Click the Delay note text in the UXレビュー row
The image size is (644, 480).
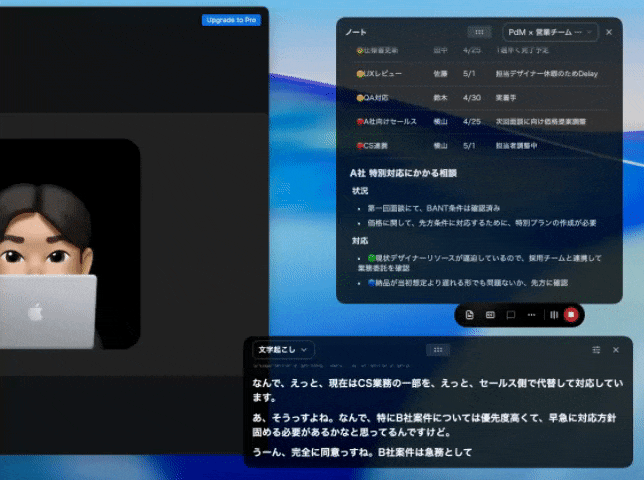547,74
